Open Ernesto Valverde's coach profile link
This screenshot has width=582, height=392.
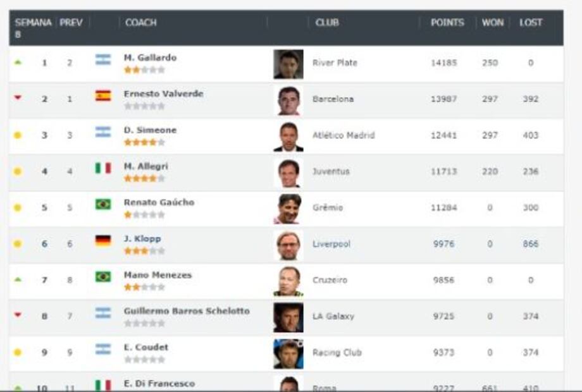click(x=163, y=94)
